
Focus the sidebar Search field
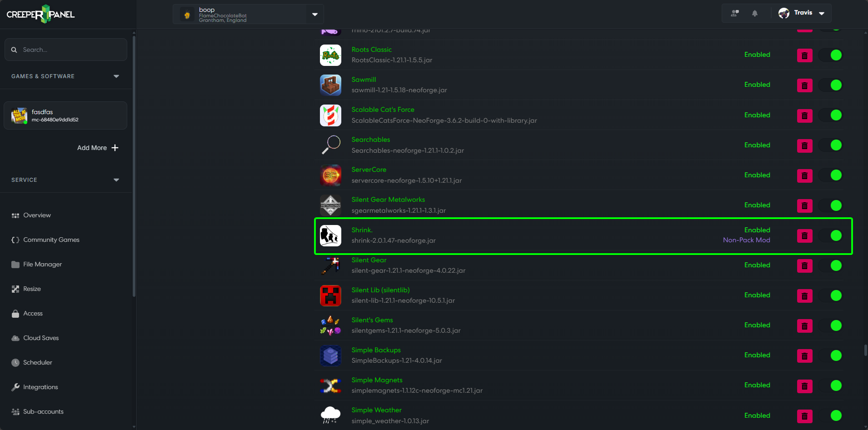tap(66, 50)
